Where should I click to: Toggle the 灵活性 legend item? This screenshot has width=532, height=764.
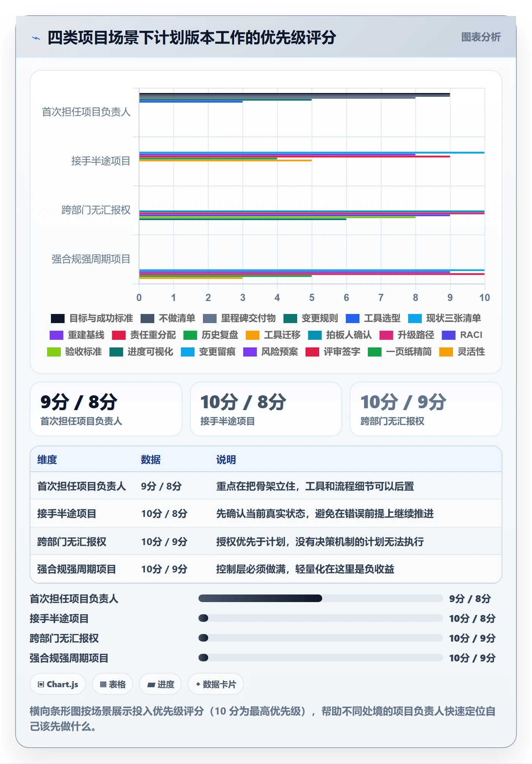(462, 352)
